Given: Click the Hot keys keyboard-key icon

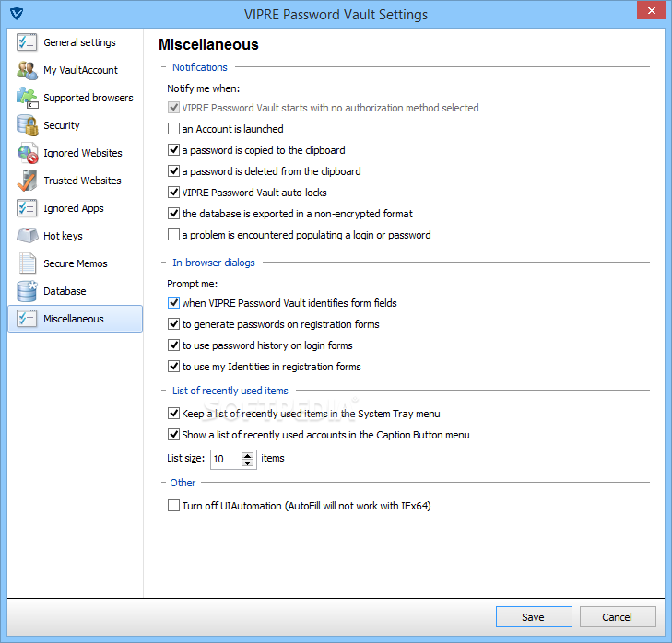Looking at the screenshot, I should pyautogui.click(x=28, y=236).
